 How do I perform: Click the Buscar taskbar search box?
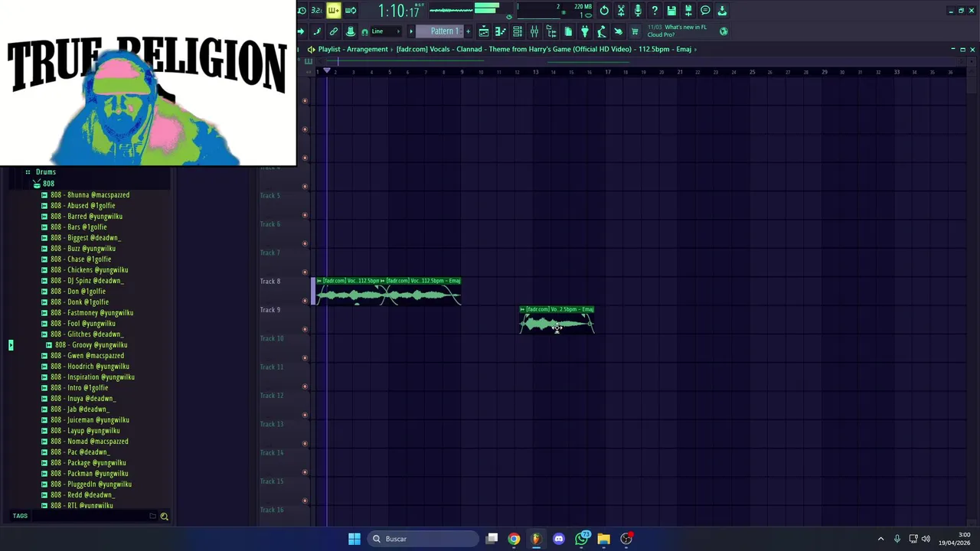click(x=423, y=539)
